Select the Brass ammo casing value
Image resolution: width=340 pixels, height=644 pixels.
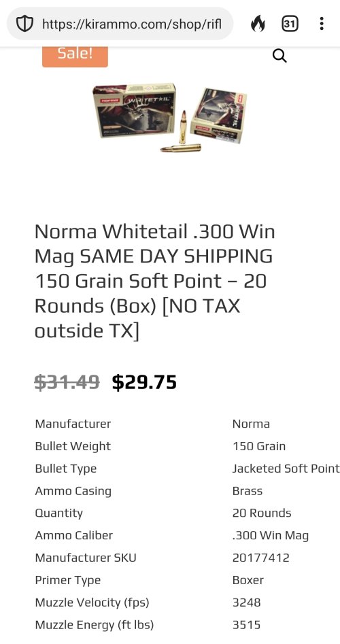pyautogui.click(x=248, y=491)
